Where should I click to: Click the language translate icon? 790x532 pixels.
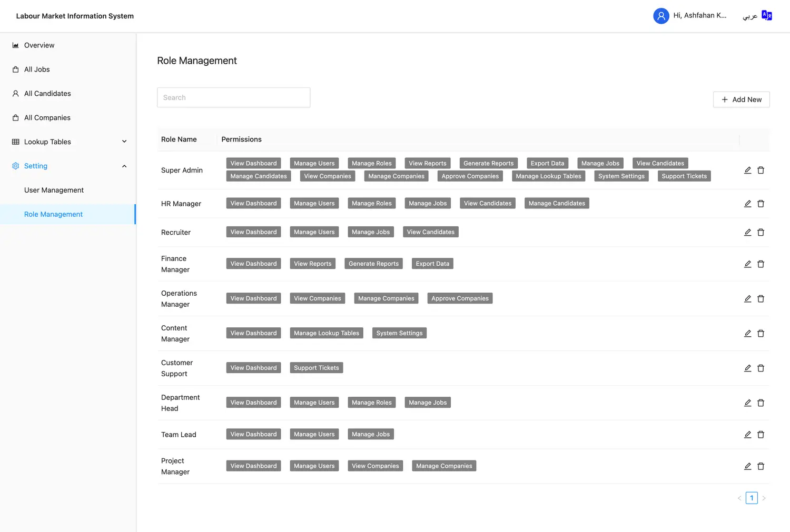[767, 16]
